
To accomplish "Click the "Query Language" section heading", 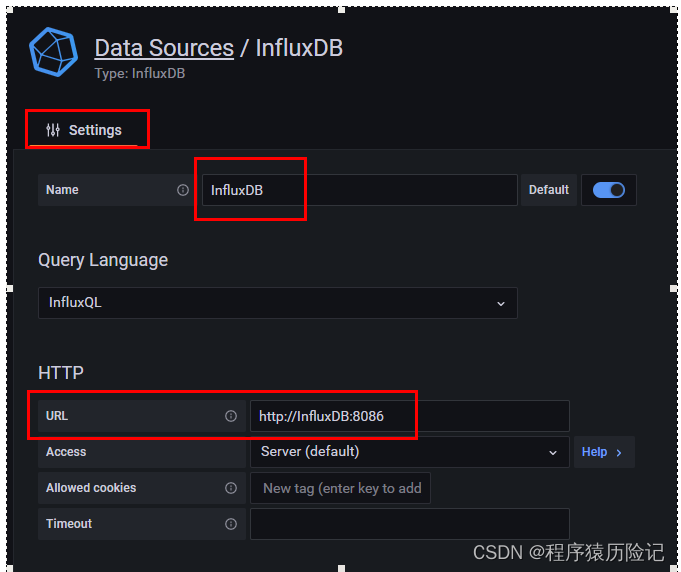I will click(x=103, y=260).
